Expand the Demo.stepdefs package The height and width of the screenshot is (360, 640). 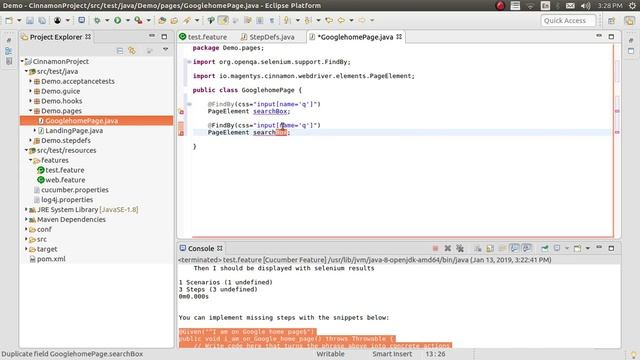click(31, 140)
